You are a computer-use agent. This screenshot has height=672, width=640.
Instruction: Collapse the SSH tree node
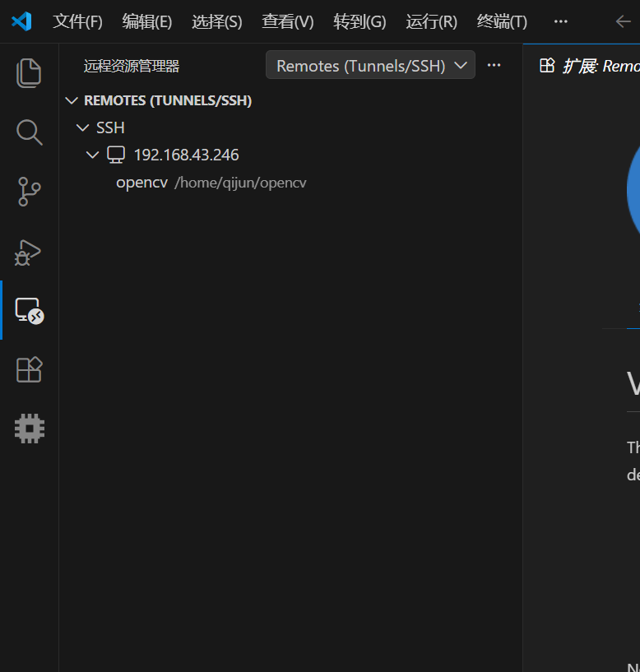coord(82,127)
